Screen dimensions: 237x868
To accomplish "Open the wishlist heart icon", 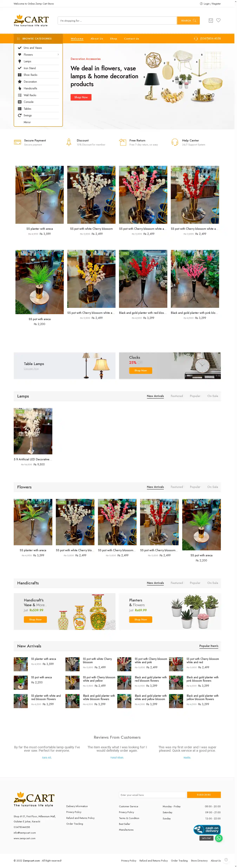I will (x=218, y=20).
